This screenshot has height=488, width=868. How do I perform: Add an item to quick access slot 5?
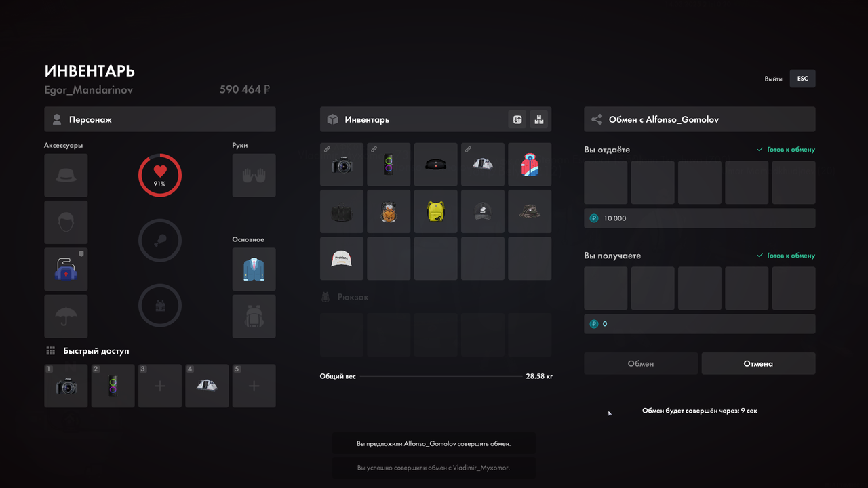pos(254,386)
